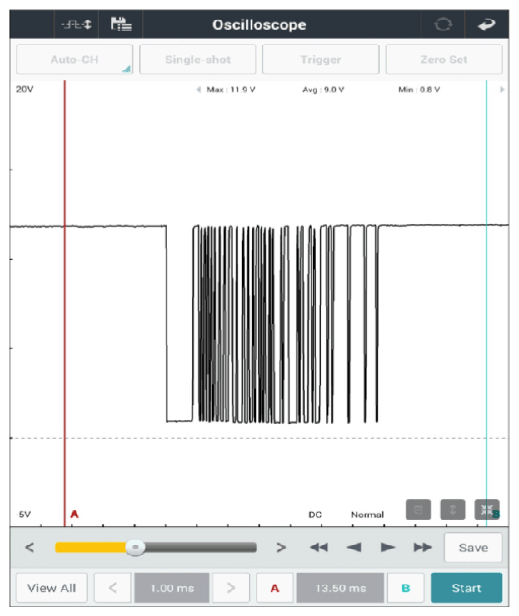Open the saved records list icon
This screenshot has height=616, width=519.
pos(121,24)
